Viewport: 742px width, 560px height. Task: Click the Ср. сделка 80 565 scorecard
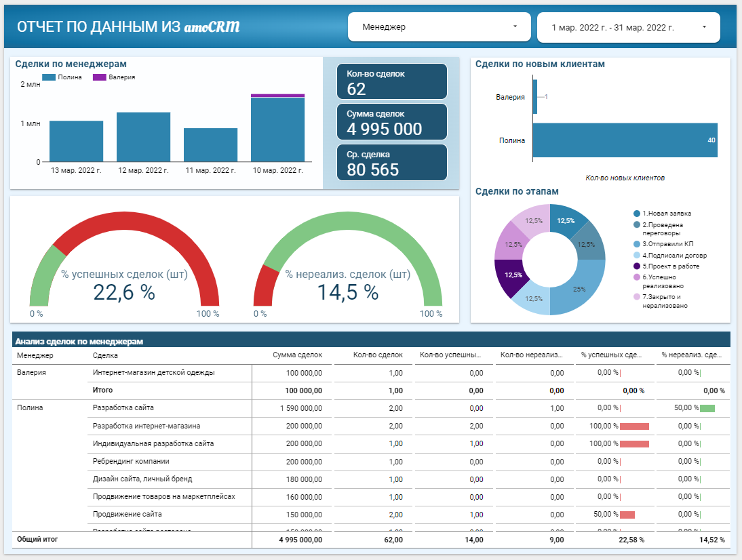pyautogui.click(x=392, y=162)
